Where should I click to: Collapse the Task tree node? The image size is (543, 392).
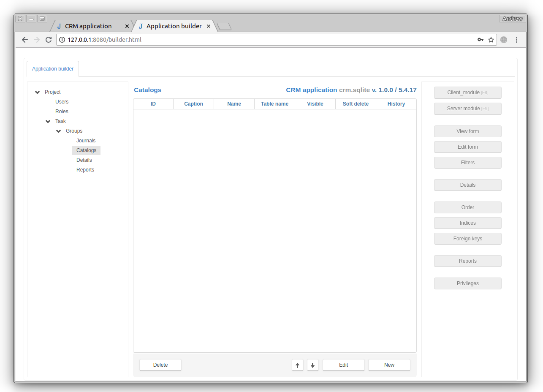48,121
